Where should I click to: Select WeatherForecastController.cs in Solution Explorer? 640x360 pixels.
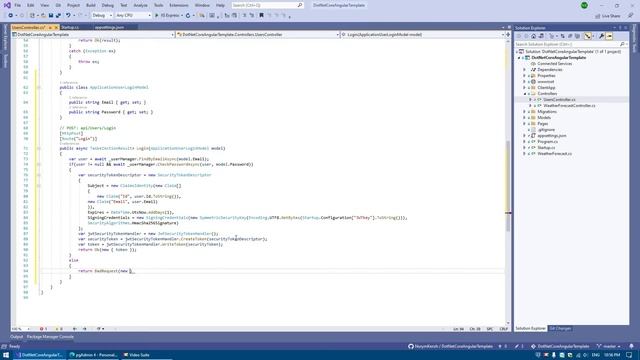click(569, 106)
